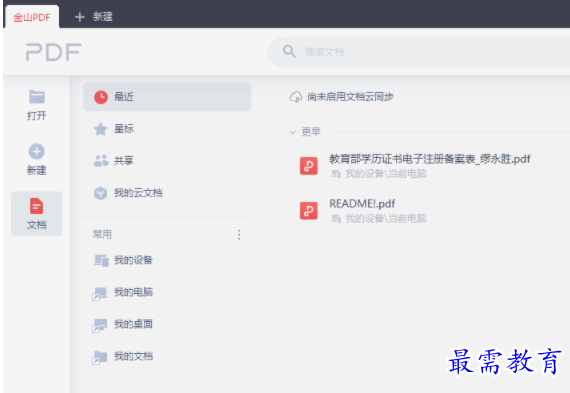Select 最近 label in navigation list

[124, 97]
